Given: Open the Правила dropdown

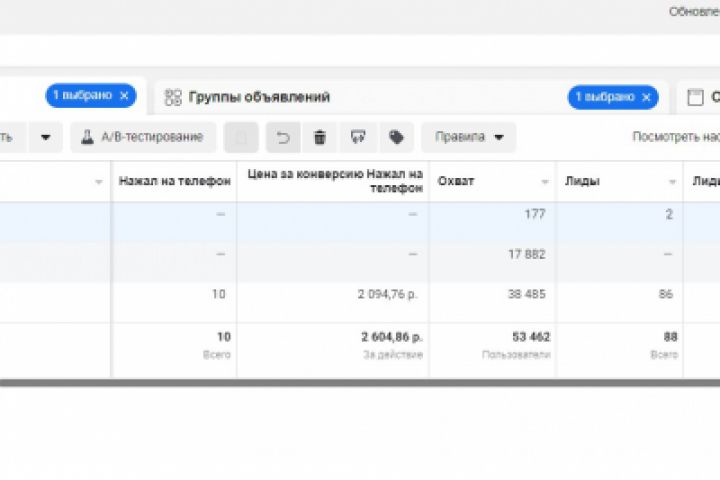Looking at the screenshot, I should pos(468,137).
